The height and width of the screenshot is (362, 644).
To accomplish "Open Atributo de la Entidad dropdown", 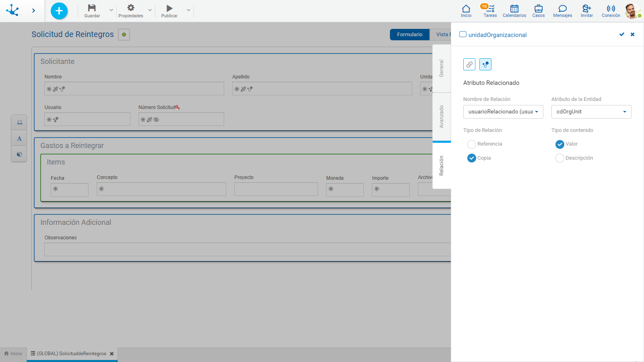I will [591, 112].
